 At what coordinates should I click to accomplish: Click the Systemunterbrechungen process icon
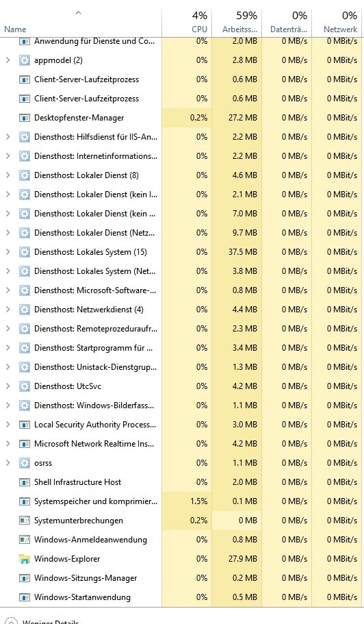click(25, 521)
